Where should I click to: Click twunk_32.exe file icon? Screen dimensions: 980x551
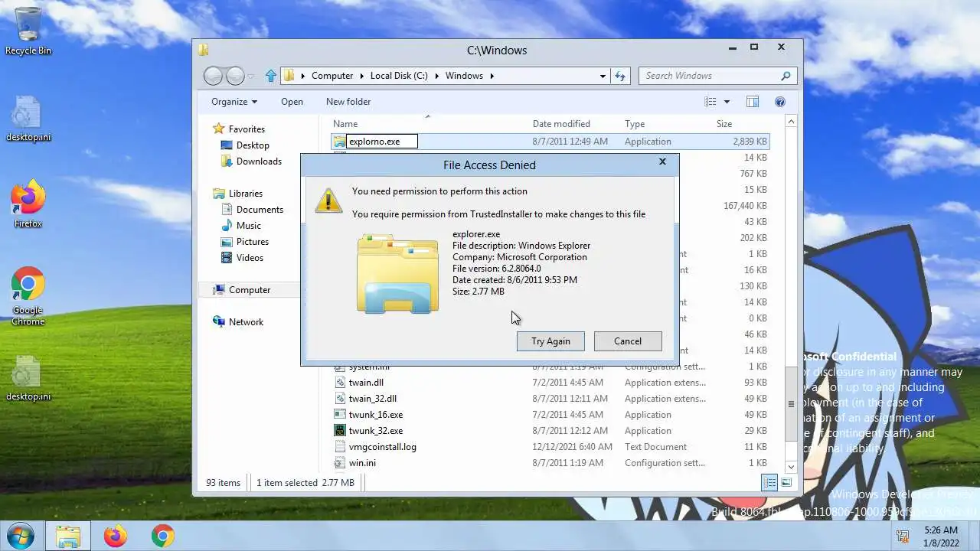point(341,431)
